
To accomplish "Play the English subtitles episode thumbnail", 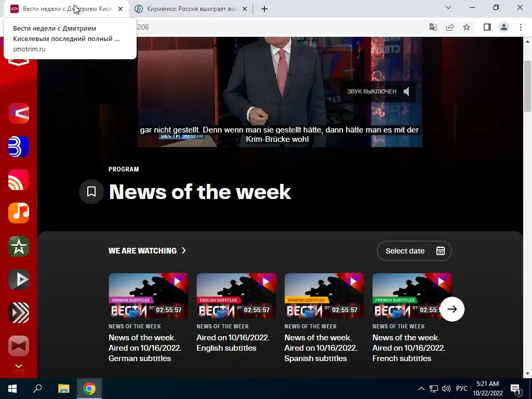I will [x=236, y=296].
